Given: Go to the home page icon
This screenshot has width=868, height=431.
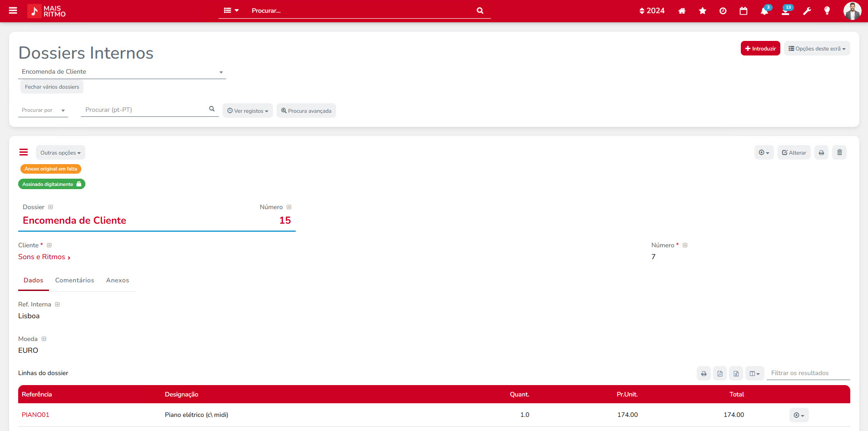Looking at the screenshot, I should (x=682, y=11).
